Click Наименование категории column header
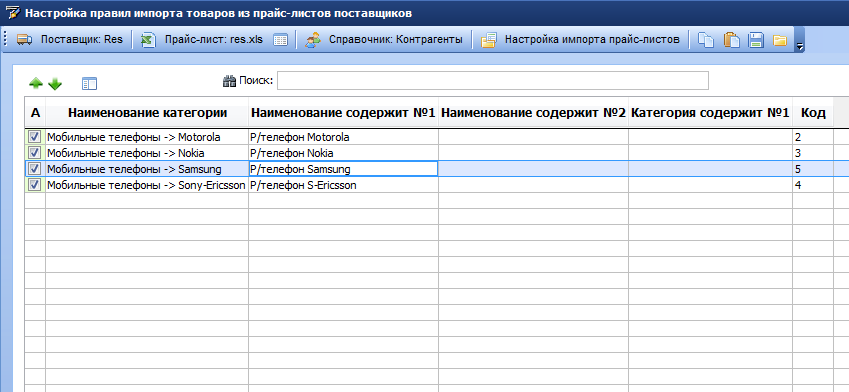This screenshot has height=392, width=849. [x=147, y=113]
